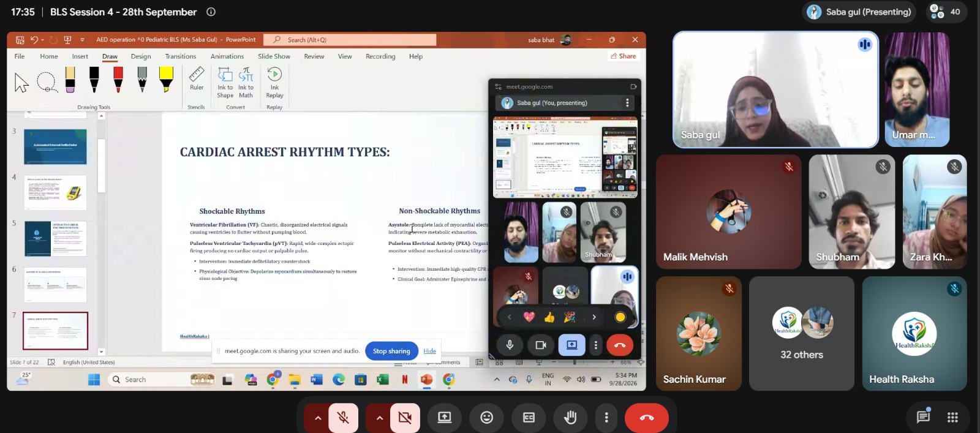
Task: Open the Ruler stencil tool
Action: click(x=197, y=79)
